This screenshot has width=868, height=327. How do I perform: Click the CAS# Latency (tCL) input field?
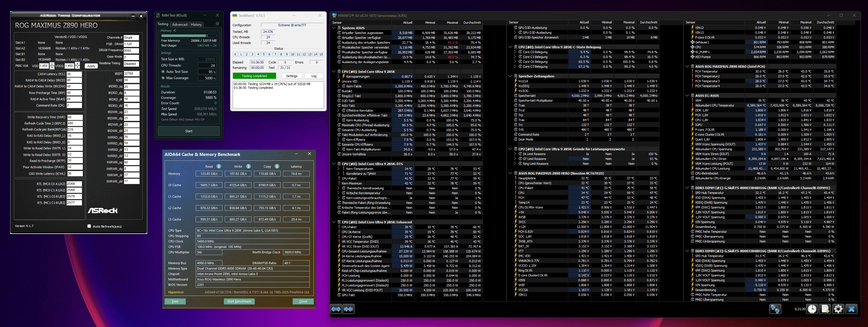(74, 74)
